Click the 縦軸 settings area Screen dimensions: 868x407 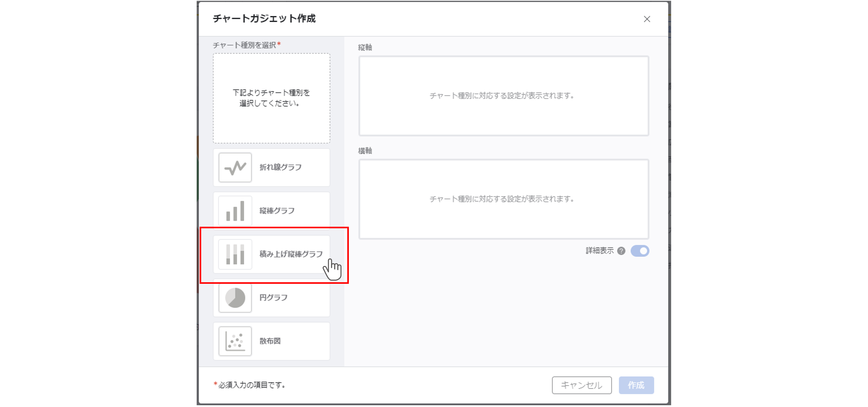(503, 96)
